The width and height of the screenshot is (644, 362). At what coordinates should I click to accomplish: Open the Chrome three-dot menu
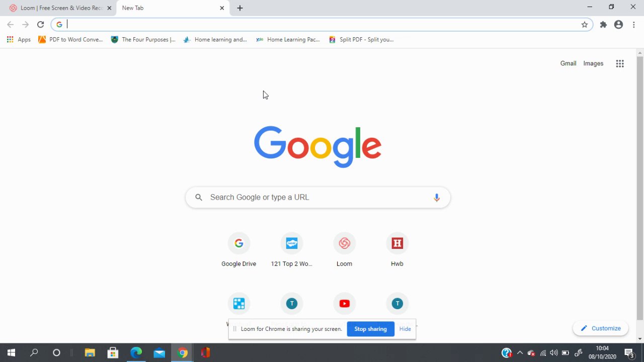(x=633, y=25)
